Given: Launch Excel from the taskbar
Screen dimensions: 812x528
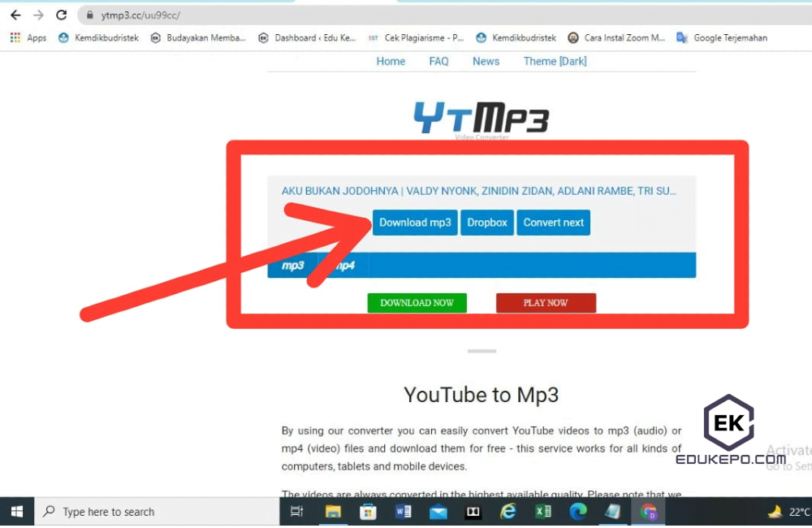Looking at the screenshot, I should click(x=543, y=512).
